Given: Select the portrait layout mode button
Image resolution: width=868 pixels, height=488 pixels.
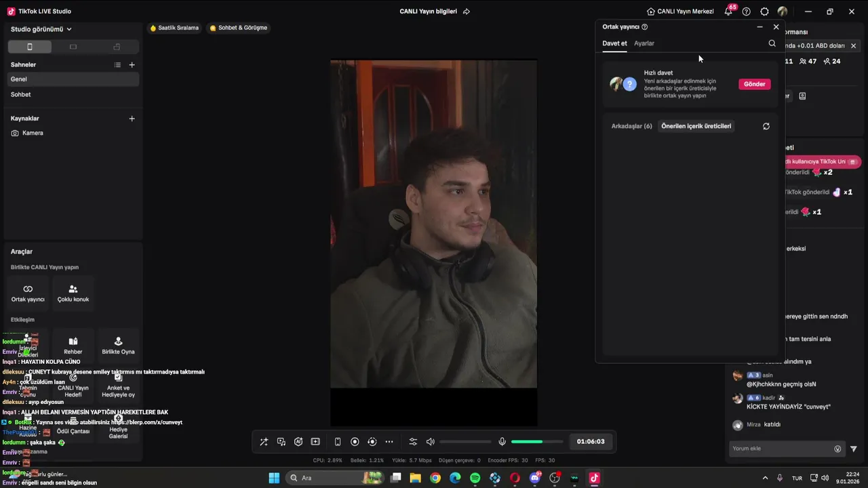Looking at the screenshot, I should pyautogui.click(x=29, y=47).
